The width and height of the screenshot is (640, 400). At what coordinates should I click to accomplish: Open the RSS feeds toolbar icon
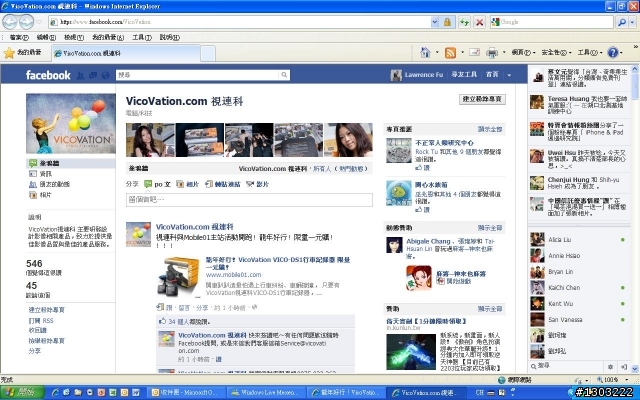pyautogui.click(x=450, y=53)
